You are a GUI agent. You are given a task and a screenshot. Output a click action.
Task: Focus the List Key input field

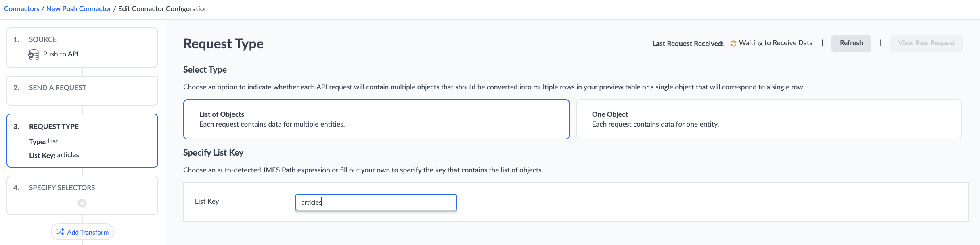tap(376, 202)
